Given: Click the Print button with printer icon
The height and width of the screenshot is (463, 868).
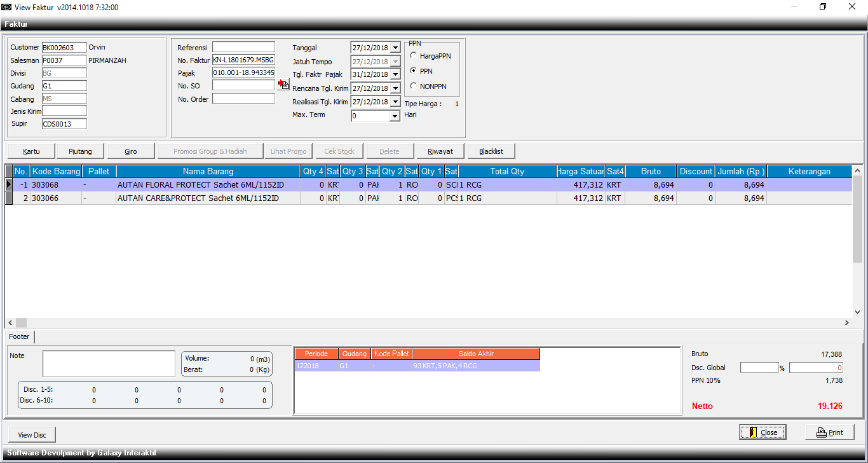Looking at the screenshot, I should point(829,432).
